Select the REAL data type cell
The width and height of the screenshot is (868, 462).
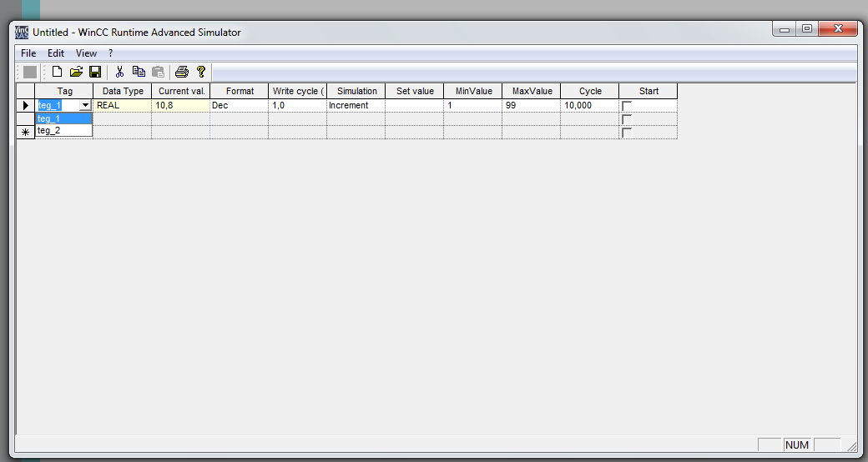pyautogui.click(x=123, y=105)
